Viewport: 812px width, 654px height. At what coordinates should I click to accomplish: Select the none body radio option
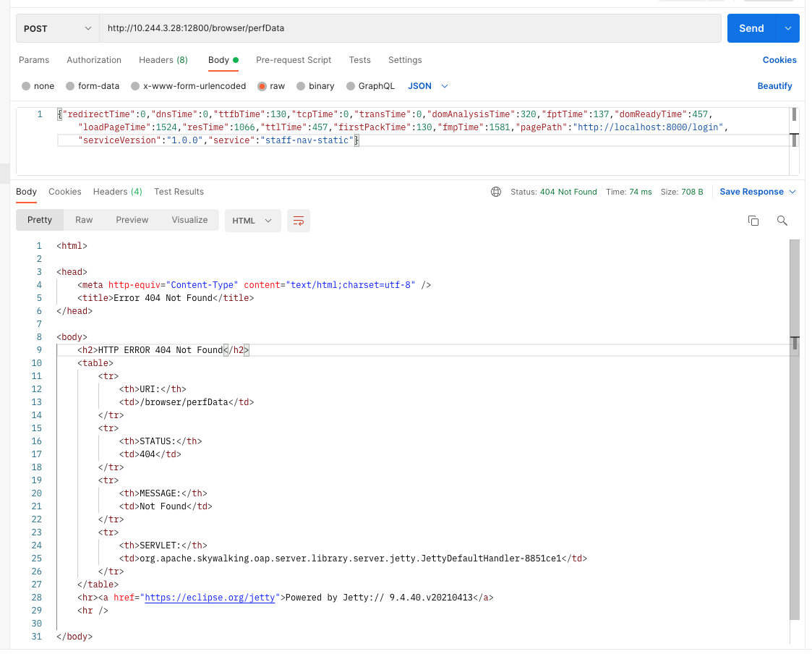tap(26, 86)
